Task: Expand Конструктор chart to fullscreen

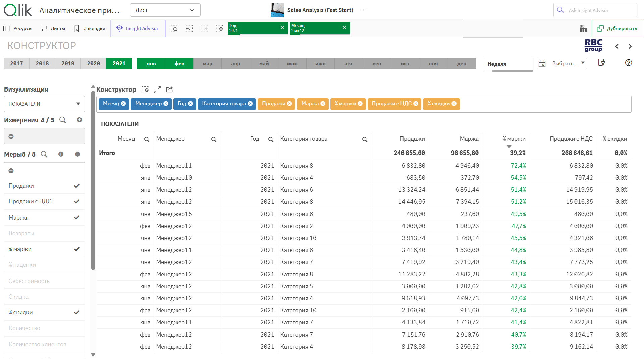Action: pyautogui.click(x=157, y=90)
